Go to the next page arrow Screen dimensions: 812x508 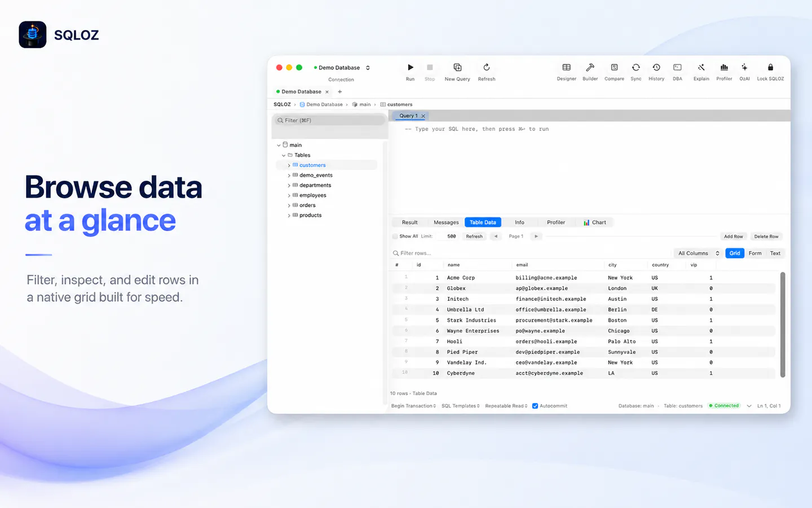coord(536,237)
